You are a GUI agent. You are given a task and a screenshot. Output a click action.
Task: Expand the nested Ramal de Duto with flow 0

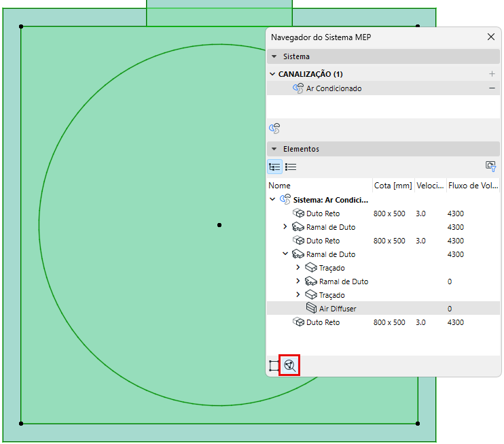point(298,281)
